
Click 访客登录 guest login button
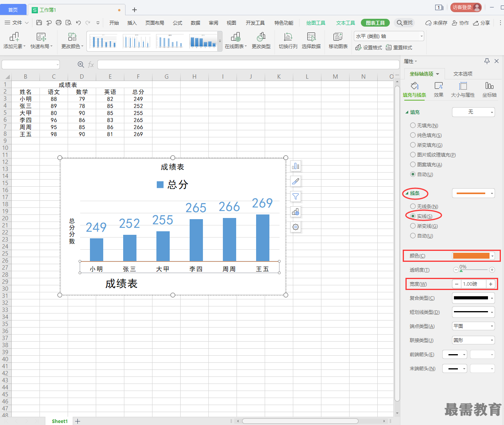(x=466, y=7)
